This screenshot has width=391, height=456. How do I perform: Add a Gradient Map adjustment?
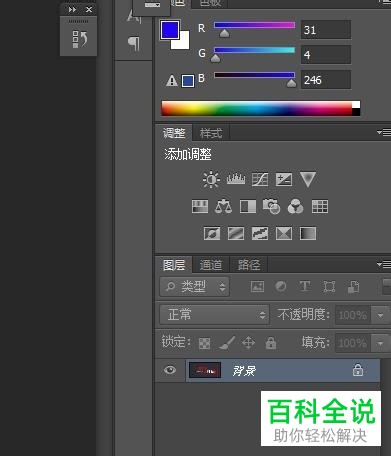308,233
